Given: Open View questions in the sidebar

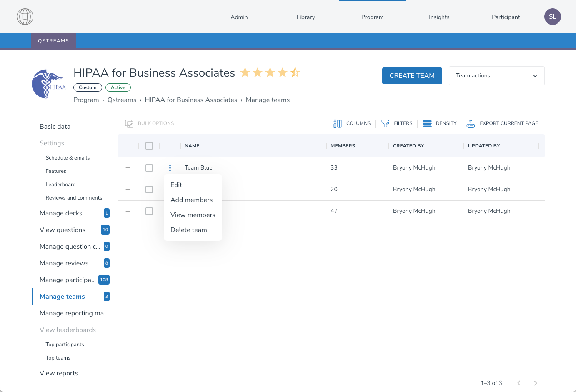Looking at the screenshot, I should (63, 230).
